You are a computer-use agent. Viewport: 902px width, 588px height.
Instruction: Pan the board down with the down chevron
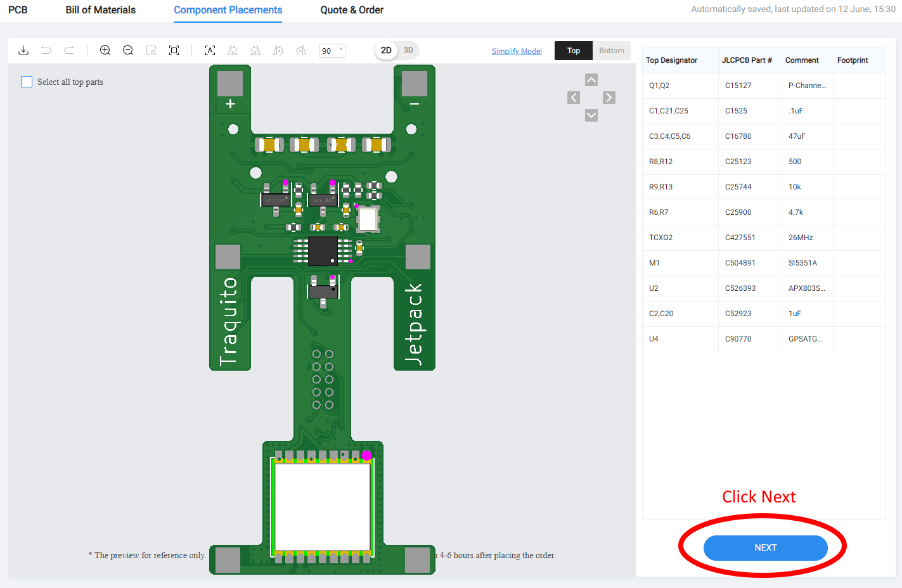coord(591,115)
